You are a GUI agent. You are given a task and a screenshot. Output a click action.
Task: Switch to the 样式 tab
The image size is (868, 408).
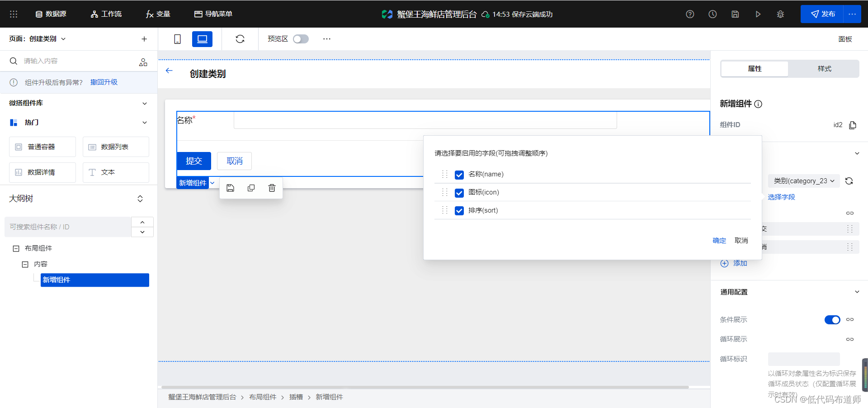coord(824,69)
